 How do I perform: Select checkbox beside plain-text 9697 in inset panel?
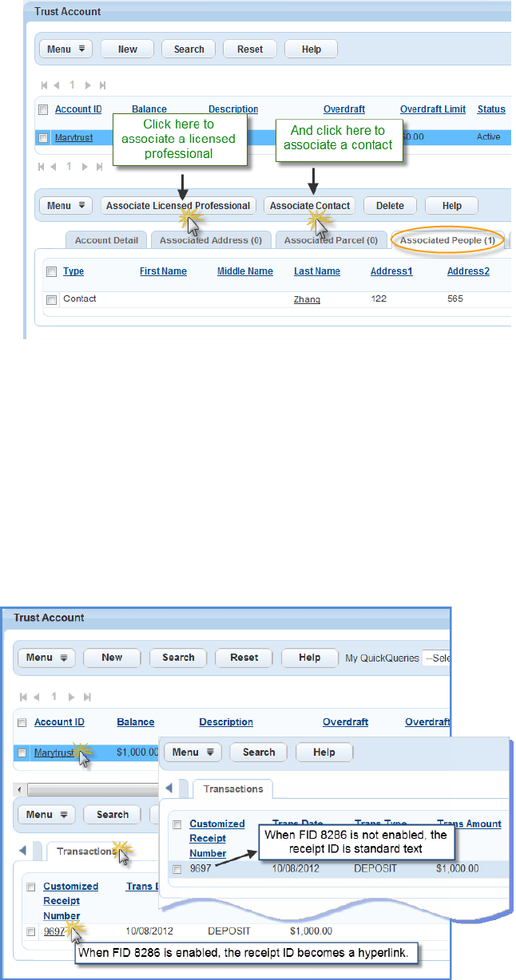pyautogui.click(x=177, y=868)
